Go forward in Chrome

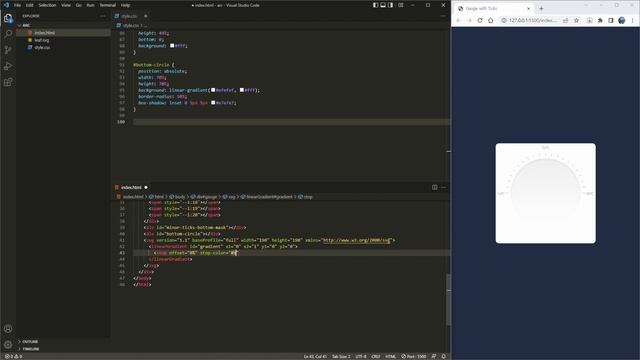pos(469,20)
